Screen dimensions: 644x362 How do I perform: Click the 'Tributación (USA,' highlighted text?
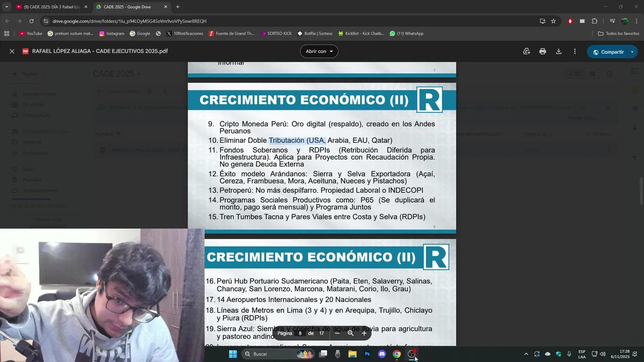297,140
